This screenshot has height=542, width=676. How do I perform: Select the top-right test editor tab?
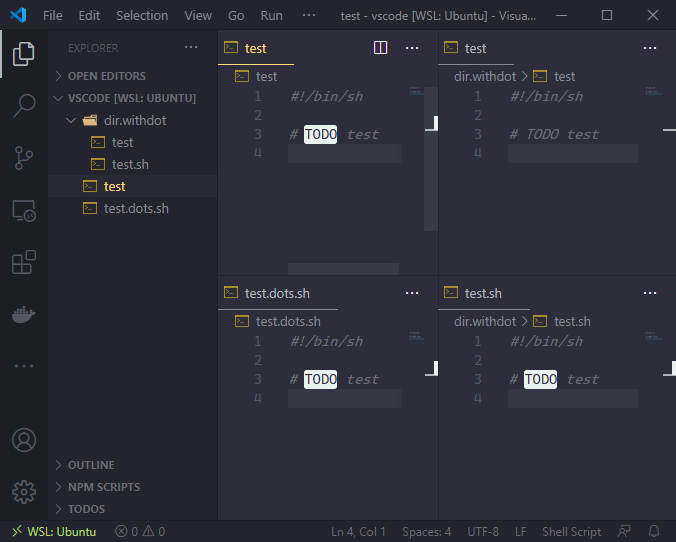click(x=476, y=48)
